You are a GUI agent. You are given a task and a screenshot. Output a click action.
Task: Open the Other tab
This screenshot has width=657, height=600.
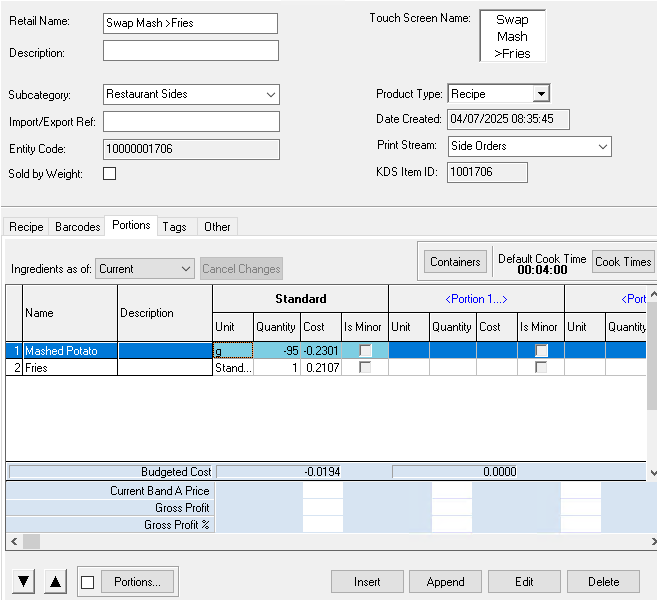point(217,227)
